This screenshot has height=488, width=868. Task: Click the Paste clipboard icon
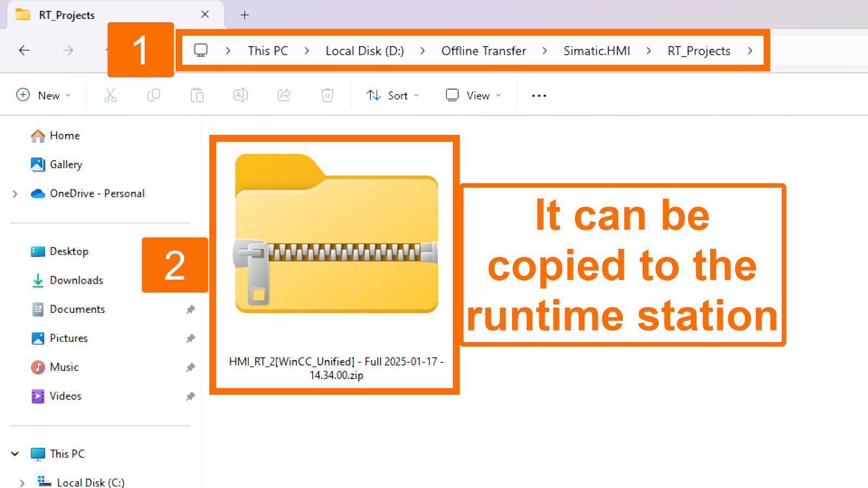tap(197, 95)
